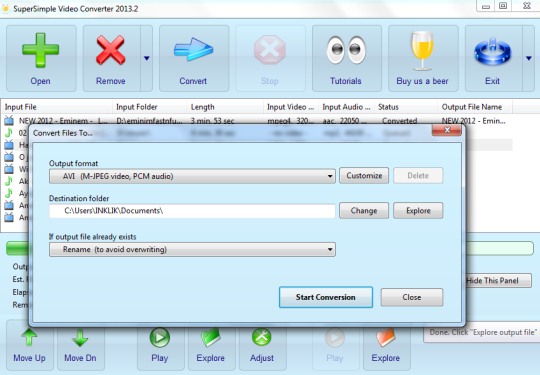The image size is (540, 375).
Task: Click Customize beside the output format
Action: pos(364,176)
